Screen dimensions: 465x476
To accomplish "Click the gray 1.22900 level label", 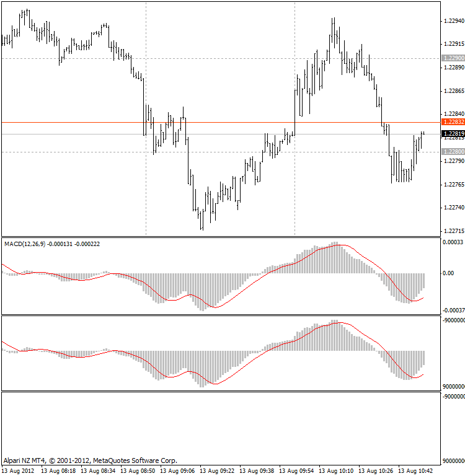I will [453, 58].
